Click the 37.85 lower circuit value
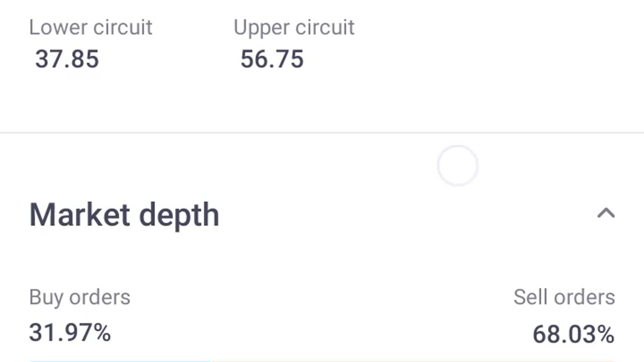The width and height of the screenshot is (644, 362). pyautogui.click(x=67, y=59)
